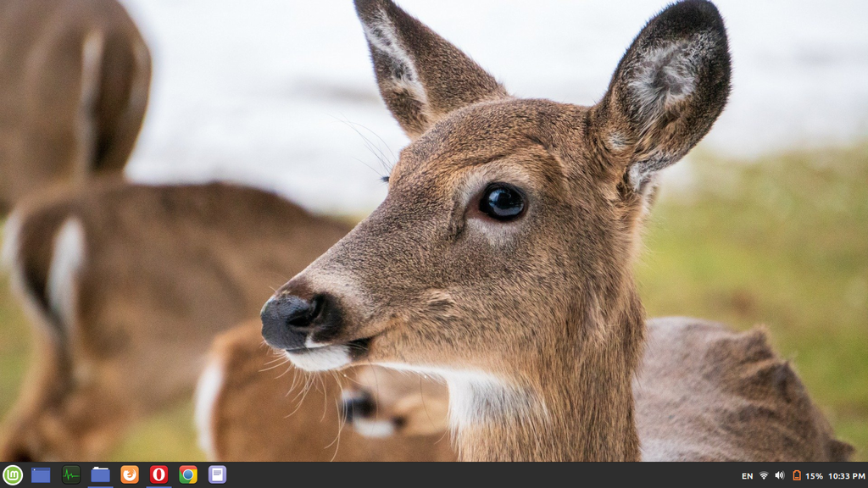Image resolution: width=868 pixels, height=488 pixels.
Task: Launch the System Monitor from the panel
Action: [x=71, y=474]
